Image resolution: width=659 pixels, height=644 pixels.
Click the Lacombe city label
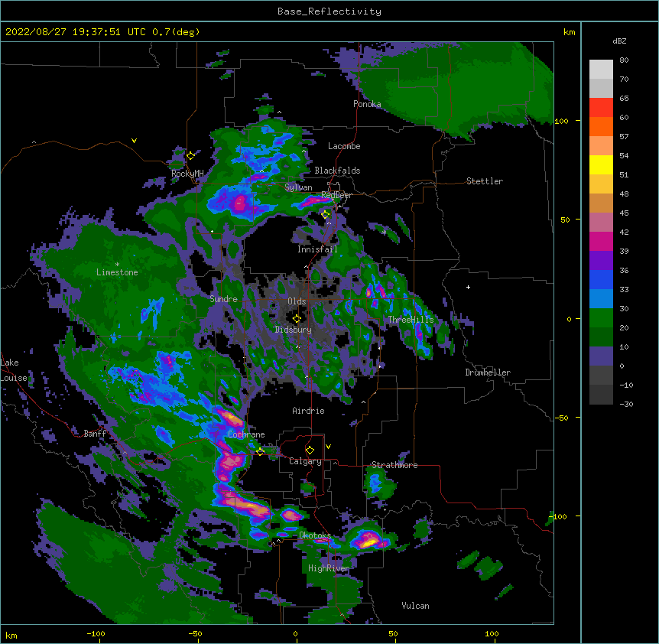[x=344, y=146]
